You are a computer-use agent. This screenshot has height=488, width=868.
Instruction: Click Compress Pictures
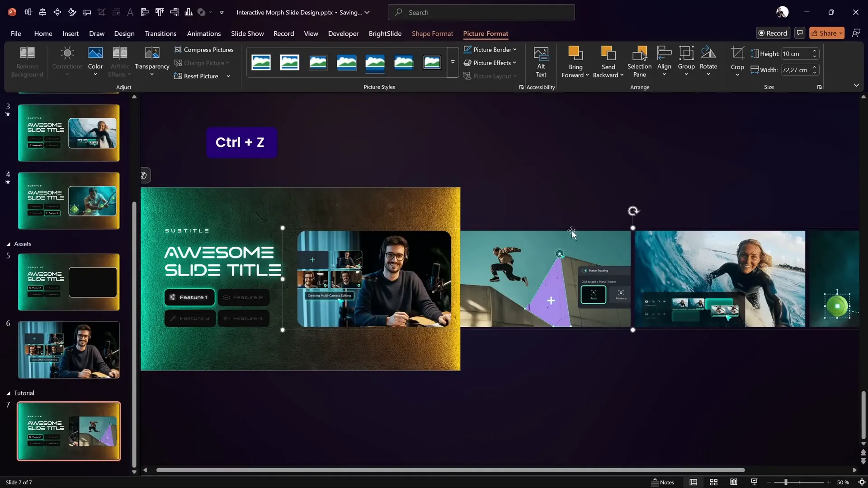pos(204,50)
